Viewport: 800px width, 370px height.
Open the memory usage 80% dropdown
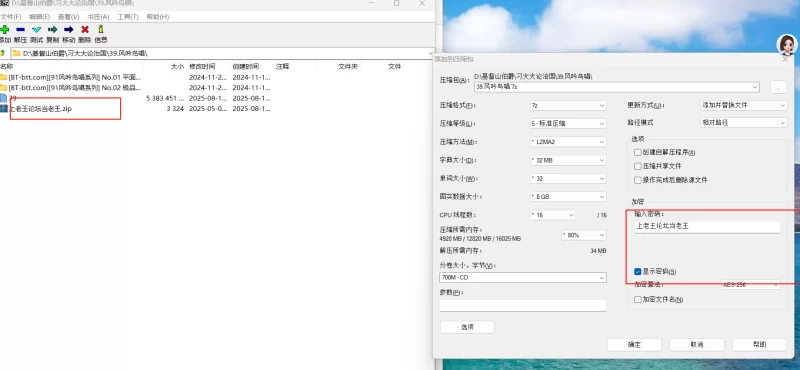point(584,235)
